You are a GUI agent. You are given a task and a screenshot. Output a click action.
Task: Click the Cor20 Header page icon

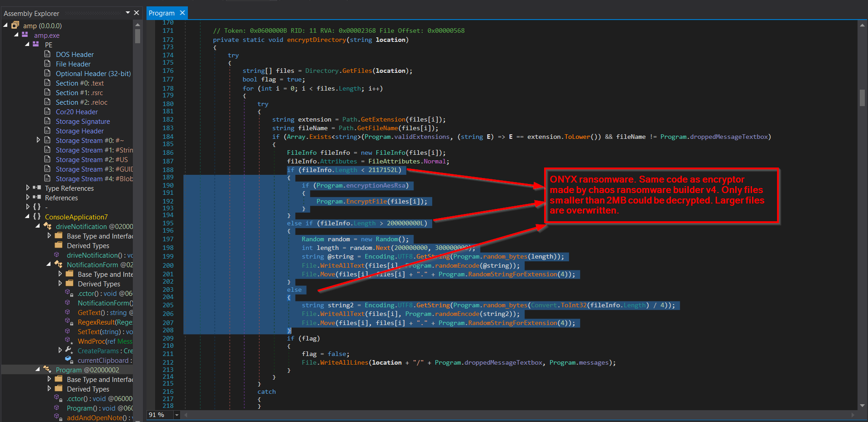(47, 112)
